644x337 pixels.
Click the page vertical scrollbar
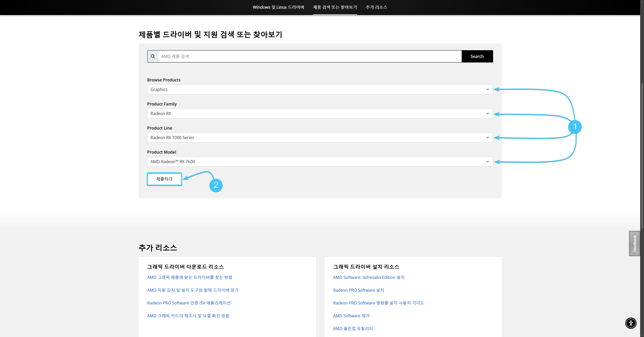(642, 154)
